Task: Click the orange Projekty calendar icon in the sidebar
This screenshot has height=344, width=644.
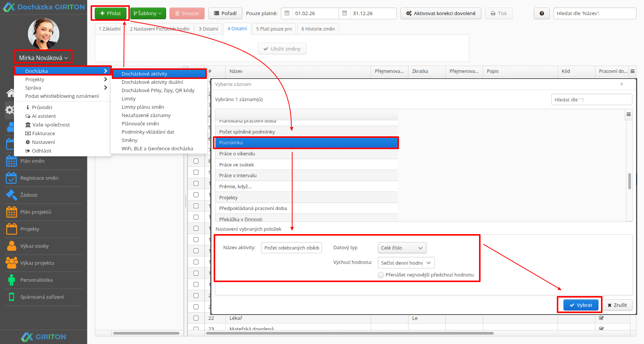Action: (11, 229)
